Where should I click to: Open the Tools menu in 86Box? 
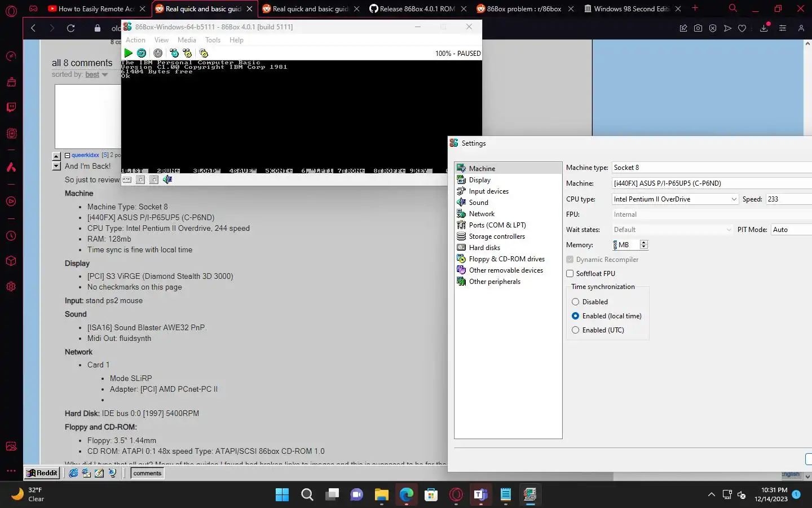[213, 40]
